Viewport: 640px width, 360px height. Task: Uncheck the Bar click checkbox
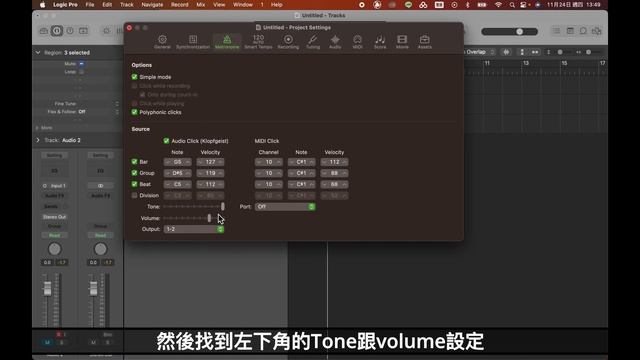tap(134, 162)
